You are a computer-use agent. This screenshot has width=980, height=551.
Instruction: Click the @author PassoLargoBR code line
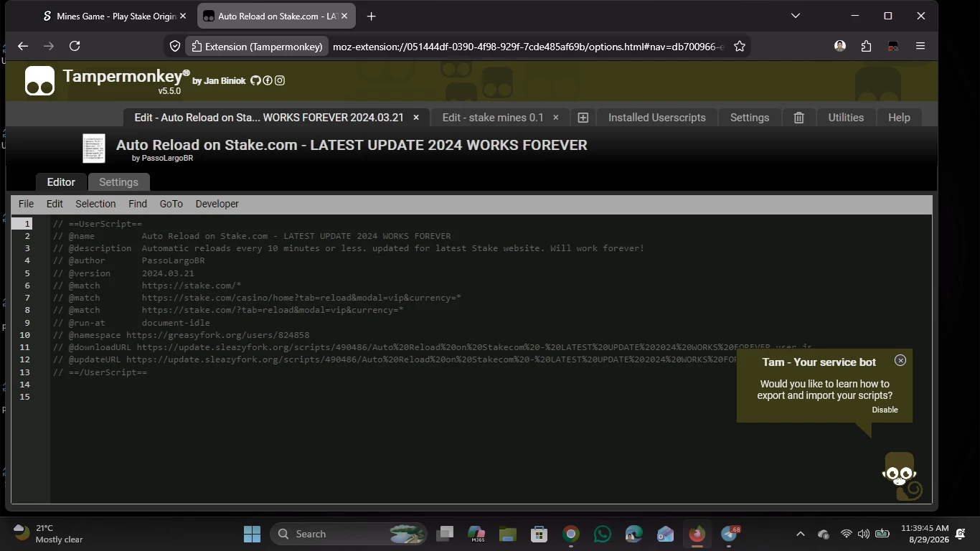(129, 260)
